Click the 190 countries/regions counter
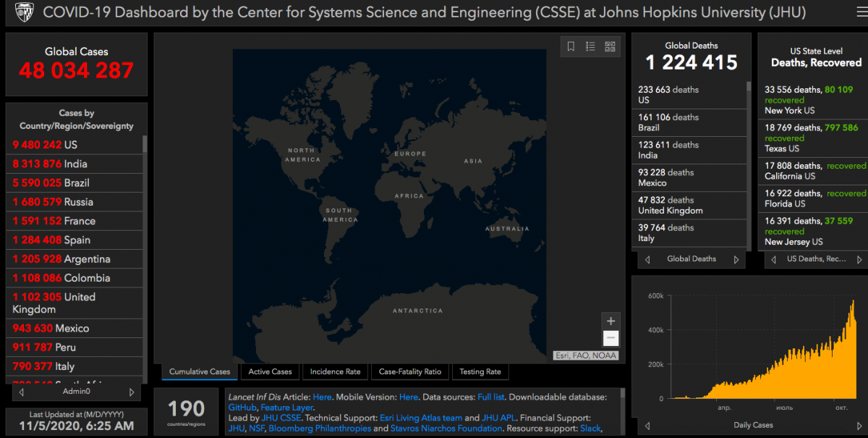This screenshot has width=868, height=438. (186, 410)
